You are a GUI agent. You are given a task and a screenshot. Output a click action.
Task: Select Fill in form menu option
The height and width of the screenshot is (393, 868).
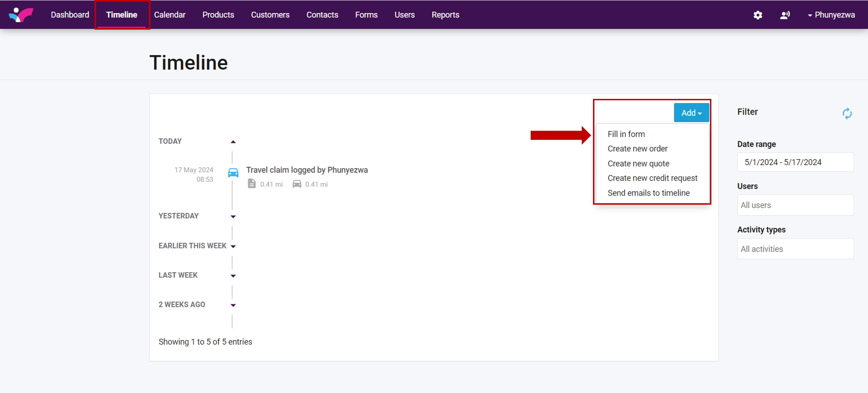[x=626, y=134]
